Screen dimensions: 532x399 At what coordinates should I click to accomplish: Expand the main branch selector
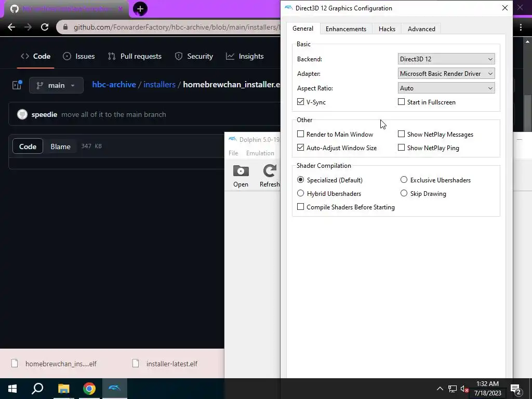56,85
